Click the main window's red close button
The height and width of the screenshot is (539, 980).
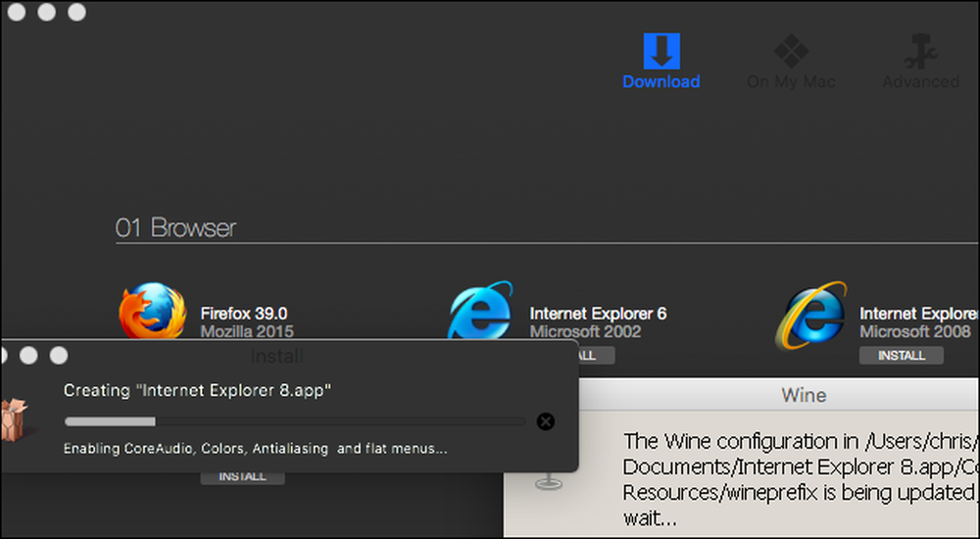tap(17, 12)
